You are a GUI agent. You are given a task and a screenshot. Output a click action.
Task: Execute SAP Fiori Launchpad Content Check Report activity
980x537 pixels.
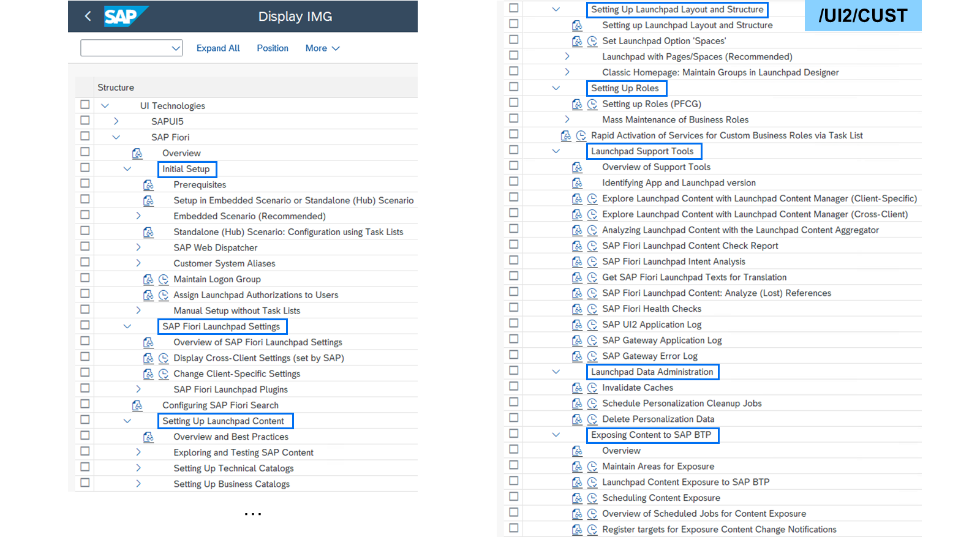tap(592, 246)
